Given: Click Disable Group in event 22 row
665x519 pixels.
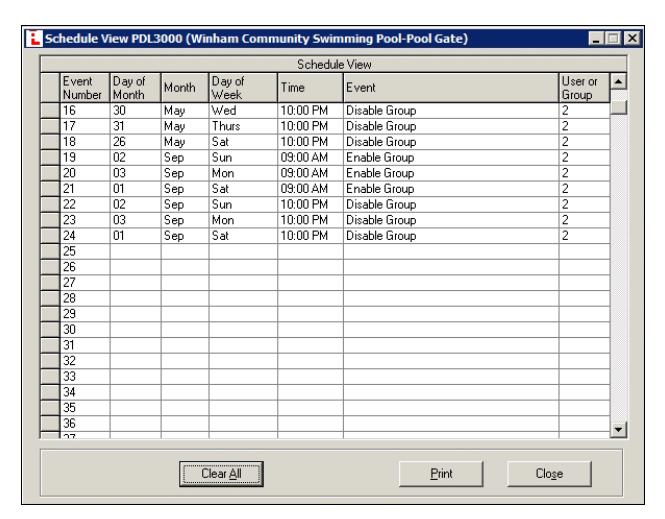Looking at the screenshot, I should coord(451,205).
